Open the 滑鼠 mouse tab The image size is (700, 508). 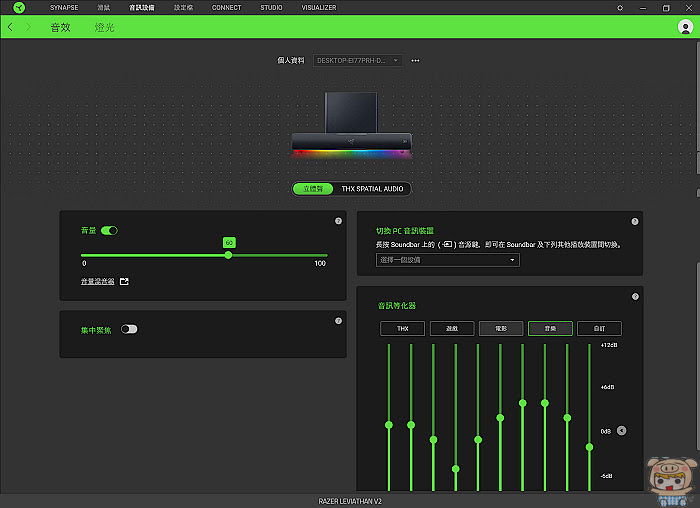click(104, 8)
